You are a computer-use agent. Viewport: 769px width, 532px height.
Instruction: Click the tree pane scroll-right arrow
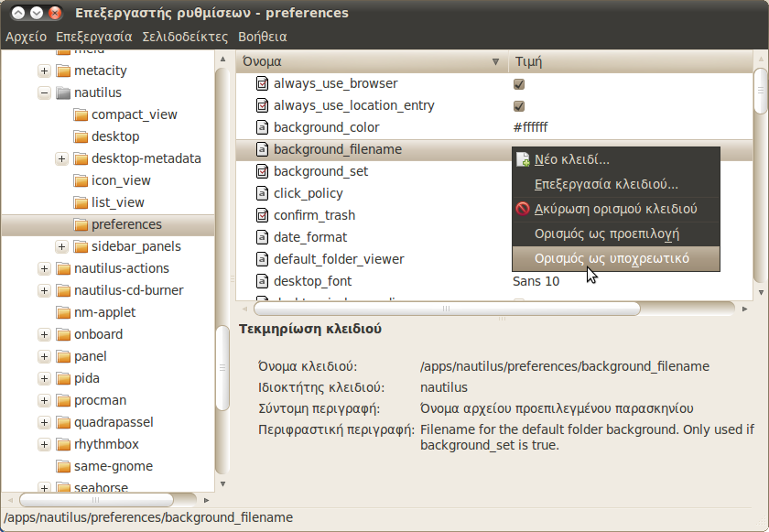coord(206,500)
